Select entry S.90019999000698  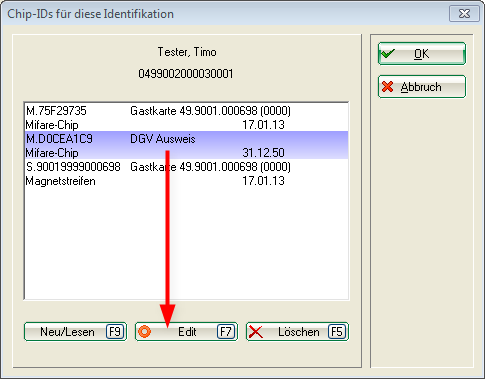pos(187,173)
